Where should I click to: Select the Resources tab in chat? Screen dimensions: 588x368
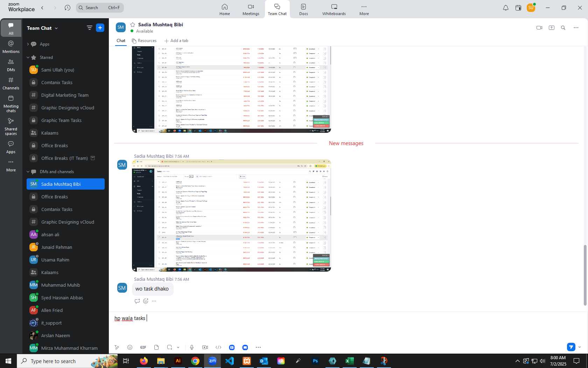[x=144, y=41]
